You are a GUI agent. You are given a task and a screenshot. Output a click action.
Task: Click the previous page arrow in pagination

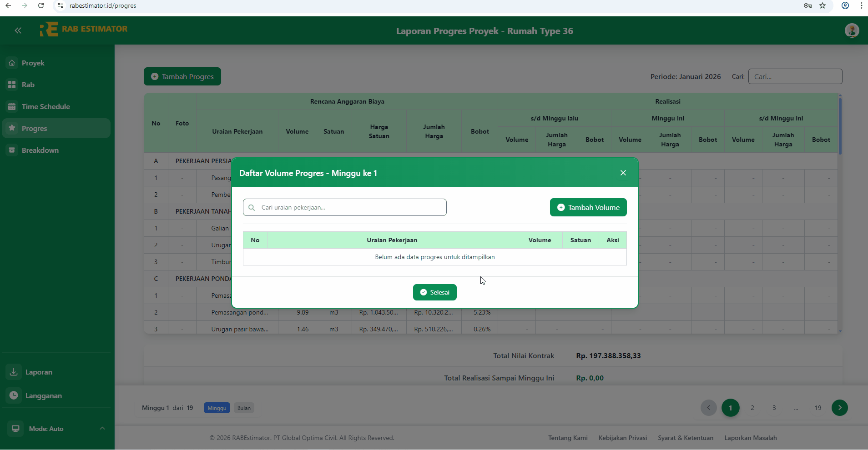click(708, 408)
